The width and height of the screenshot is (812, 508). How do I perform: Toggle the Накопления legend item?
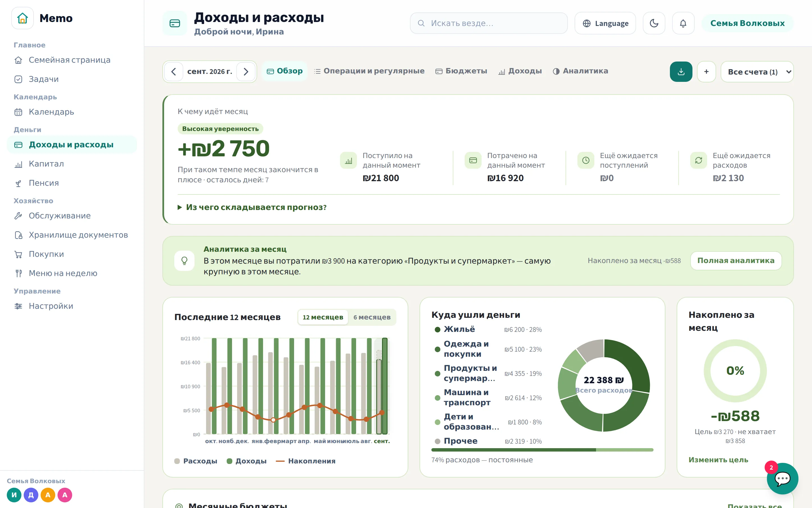coord(305,461)
